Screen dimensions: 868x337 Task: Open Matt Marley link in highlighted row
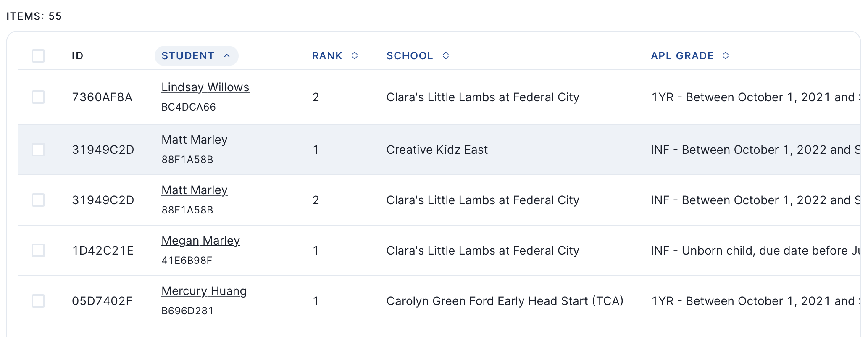coord(194,140)
